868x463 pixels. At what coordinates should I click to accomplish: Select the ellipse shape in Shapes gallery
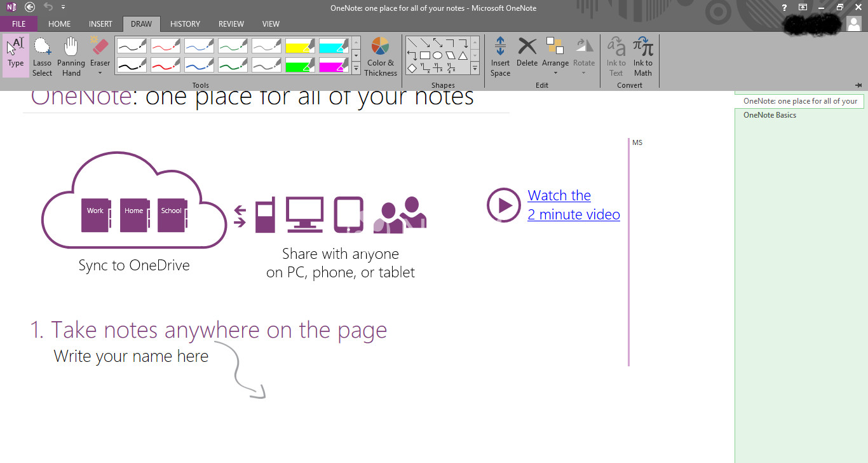pyautogui.click(x=437, y=55)
